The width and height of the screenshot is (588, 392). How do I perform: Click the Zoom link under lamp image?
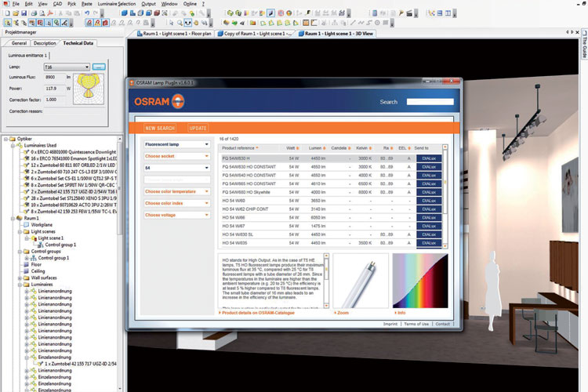coord(343,313)
